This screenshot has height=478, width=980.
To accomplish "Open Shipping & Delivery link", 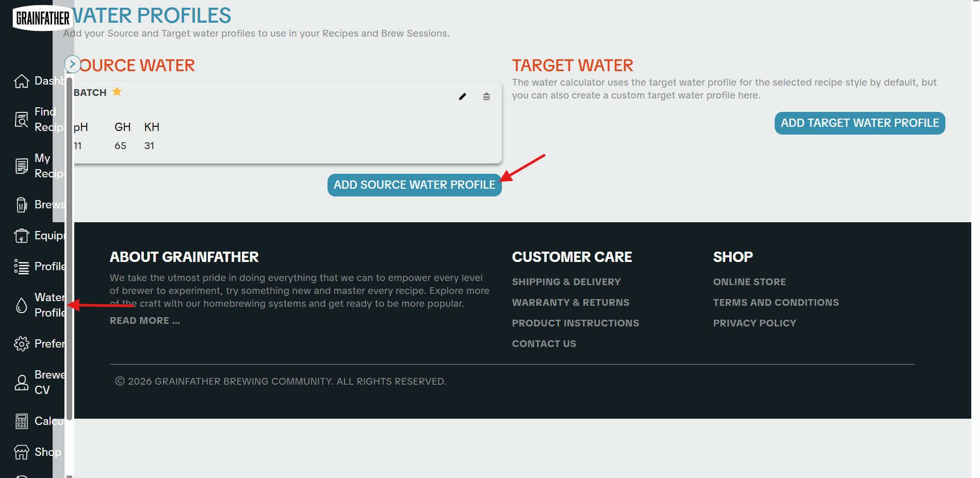I will coord(566,282).
